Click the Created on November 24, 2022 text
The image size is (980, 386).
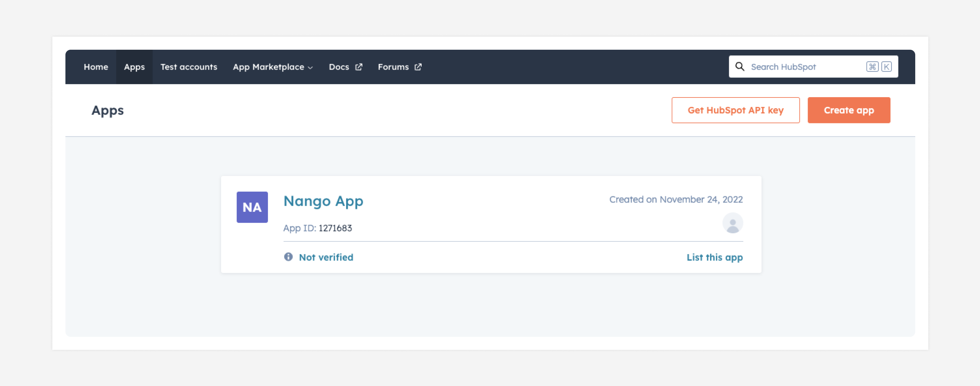[x=676, y=199]
